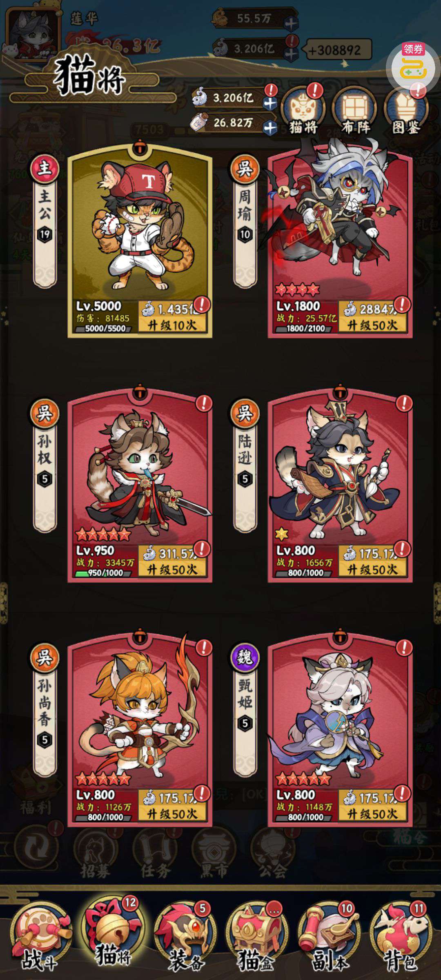Add fish currency via 3.206亿 plus
This screenshot has height=980, width=441.
[x=270, y=103]
